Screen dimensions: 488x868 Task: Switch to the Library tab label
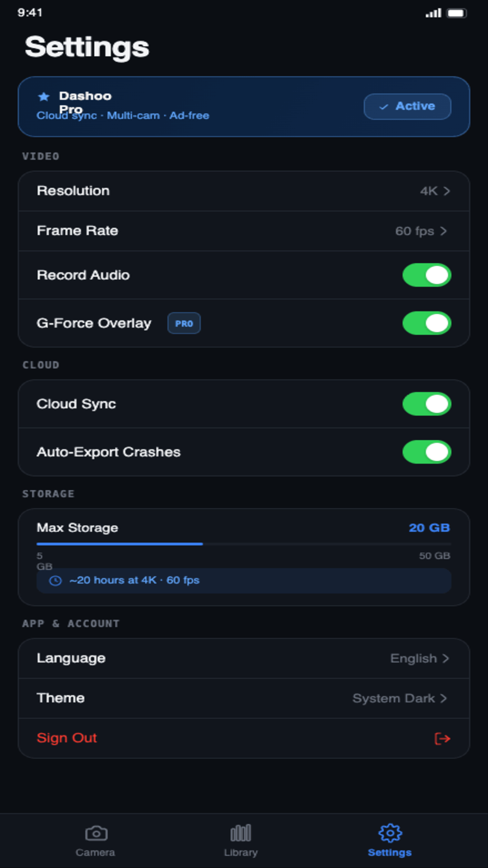[240, 852]
